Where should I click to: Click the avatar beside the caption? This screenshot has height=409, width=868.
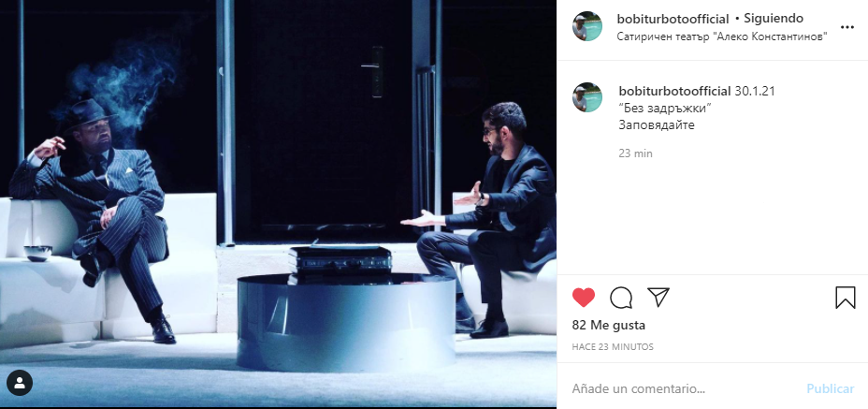pyautogui.click(x=587, y=97)
